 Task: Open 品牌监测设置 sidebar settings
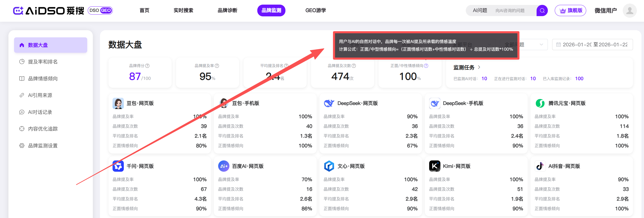point(43,146)
